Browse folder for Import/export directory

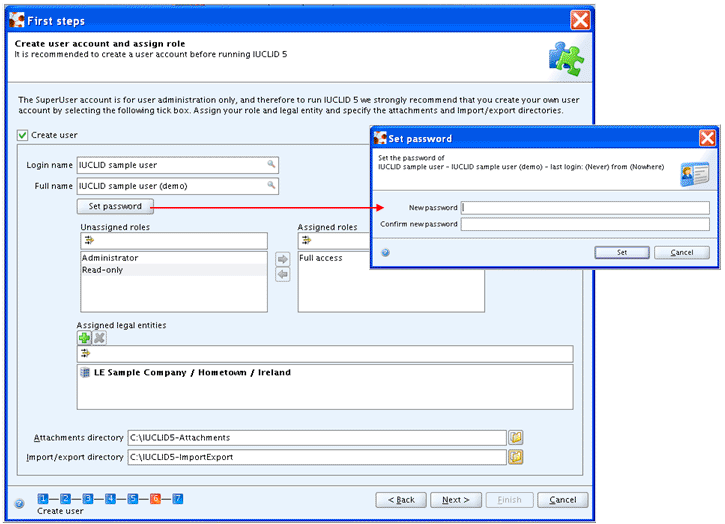(x=516, y=457)
